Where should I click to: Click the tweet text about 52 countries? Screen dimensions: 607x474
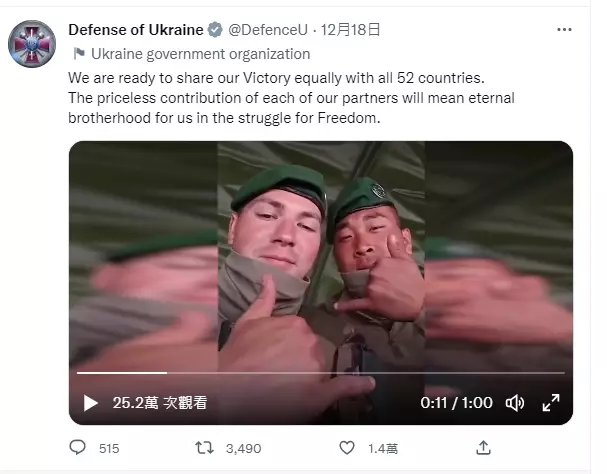tap(291, 98)
